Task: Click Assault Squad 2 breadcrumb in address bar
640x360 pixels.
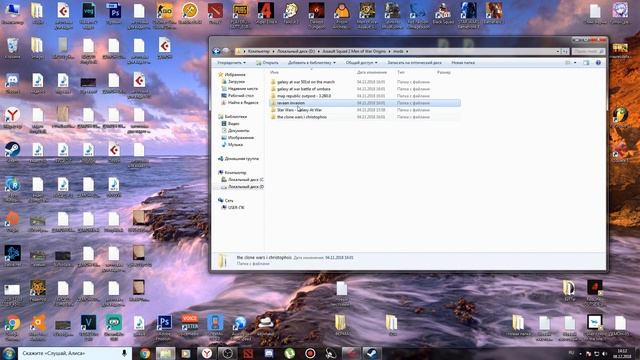Action: coord(354,51)
